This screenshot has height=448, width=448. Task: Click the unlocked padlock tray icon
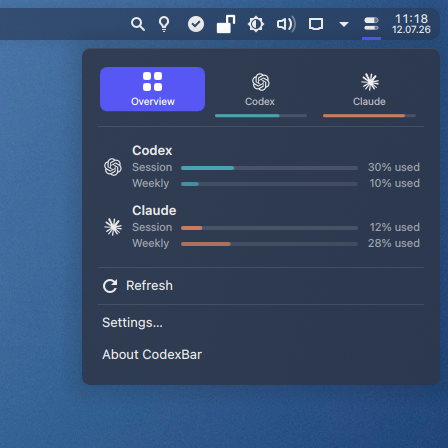tap(226, 24)
